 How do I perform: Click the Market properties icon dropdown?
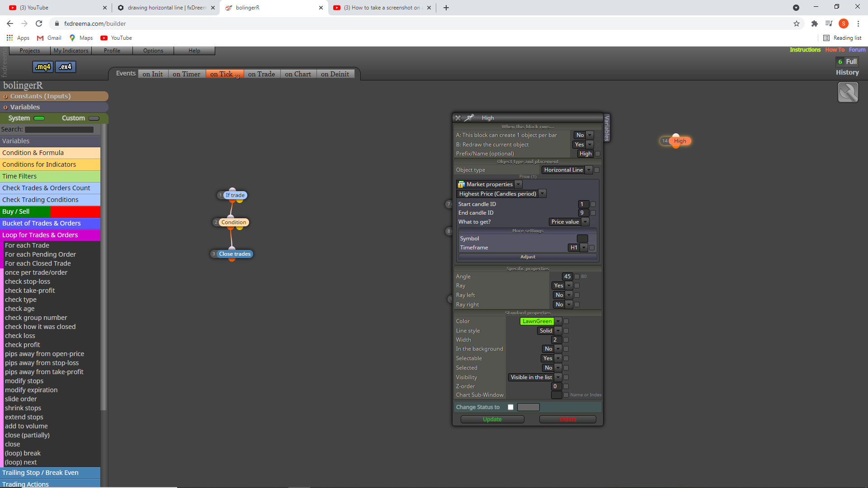(x=518, y=184)
